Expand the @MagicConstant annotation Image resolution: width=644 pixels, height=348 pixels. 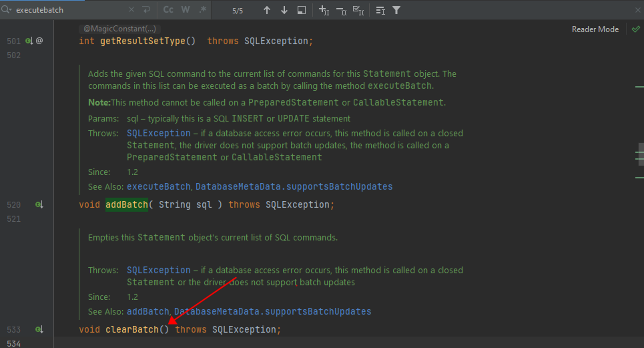119,29
